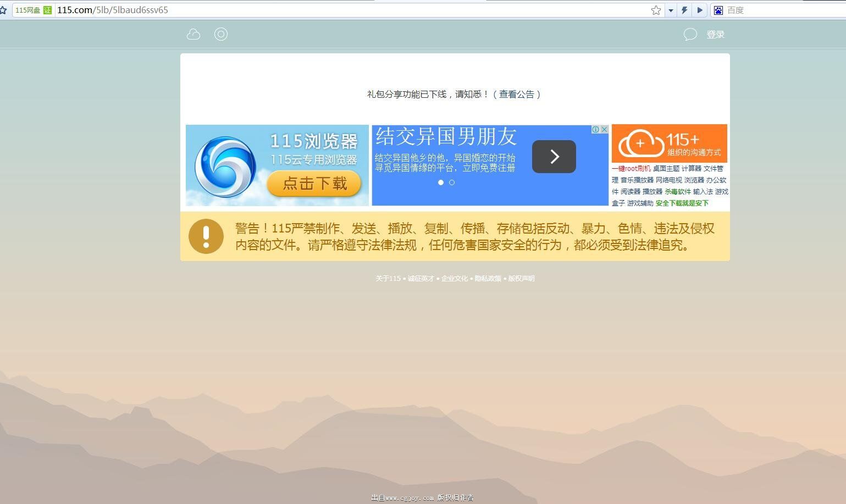
Task: Open the 桌面主题 link
Action: click(666, 169)
